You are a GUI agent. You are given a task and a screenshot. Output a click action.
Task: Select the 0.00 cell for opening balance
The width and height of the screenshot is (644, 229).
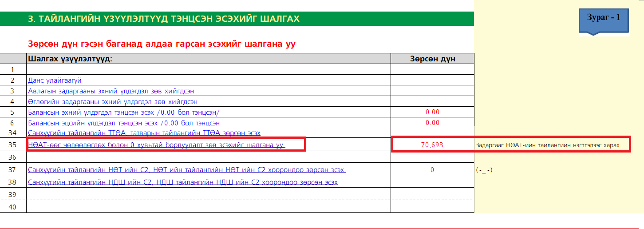click(432, 112)
